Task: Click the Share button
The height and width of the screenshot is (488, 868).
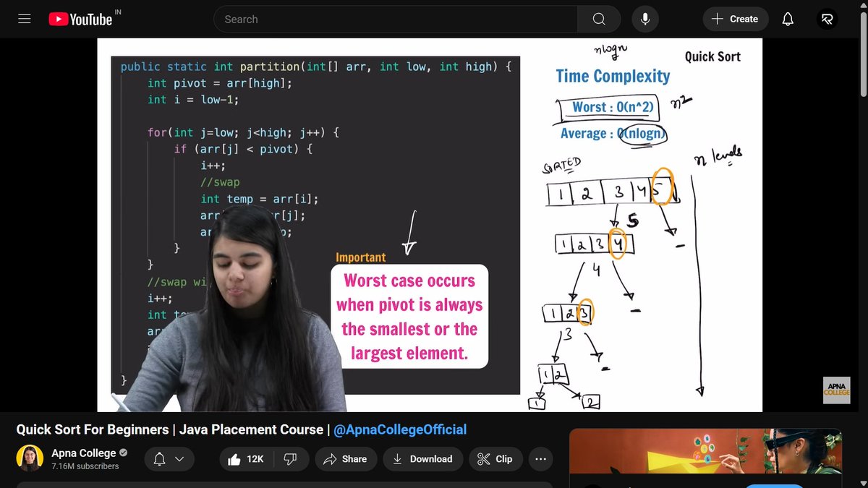Action: (x=346, y=459)
